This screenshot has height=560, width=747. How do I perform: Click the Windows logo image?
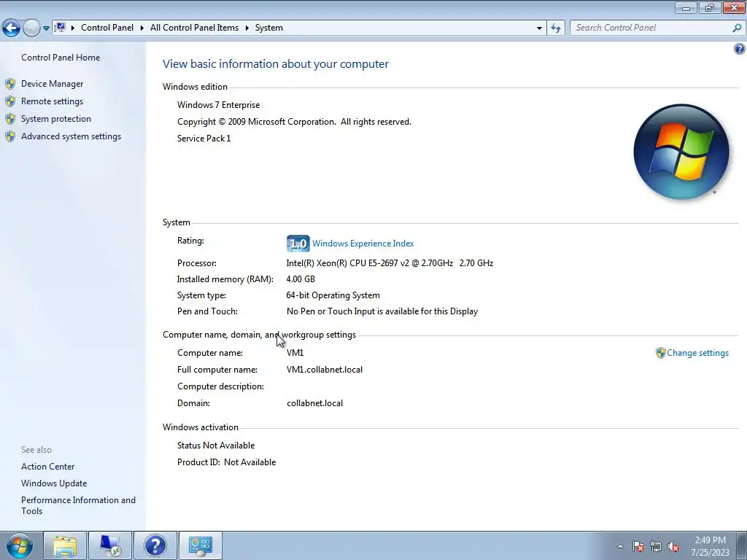(x=681, y=152)
